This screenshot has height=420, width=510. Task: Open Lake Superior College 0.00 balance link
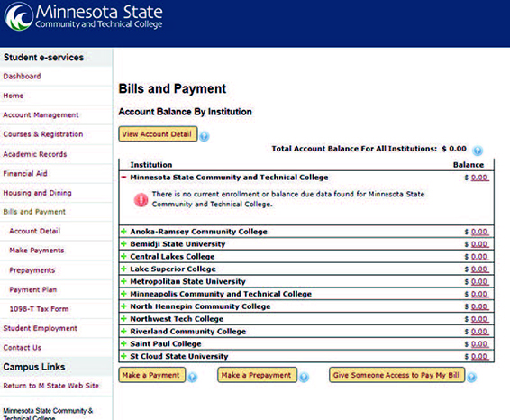tap(479, 269)
